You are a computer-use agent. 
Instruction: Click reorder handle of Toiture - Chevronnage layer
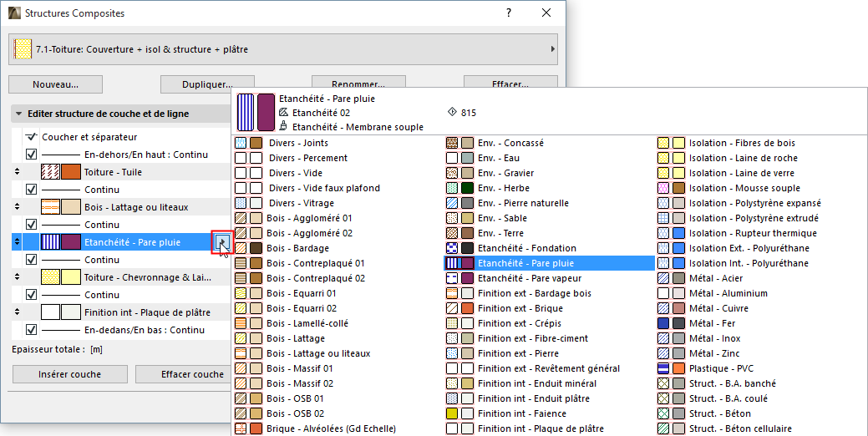click(x=18, y=277)
